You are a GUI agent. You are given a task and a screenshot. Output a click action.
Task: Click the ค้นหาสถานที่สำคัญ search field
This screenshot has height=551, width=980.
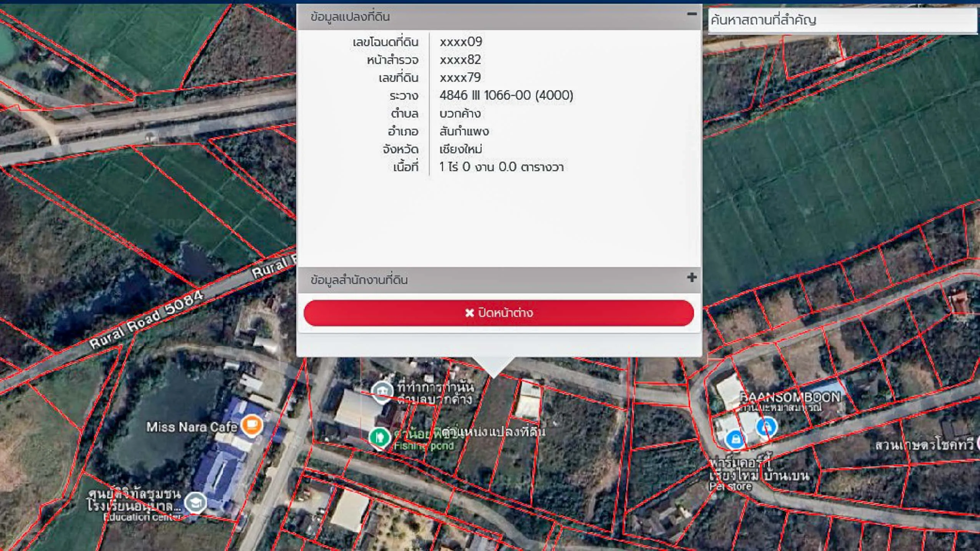pos(842,20)
